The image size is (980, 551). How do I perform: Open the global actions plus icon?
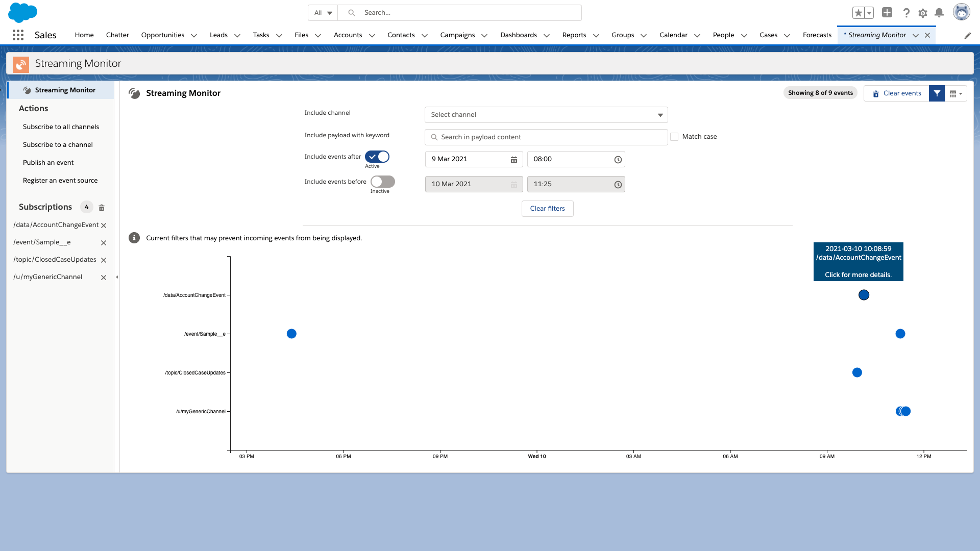[x=887, y=13]
